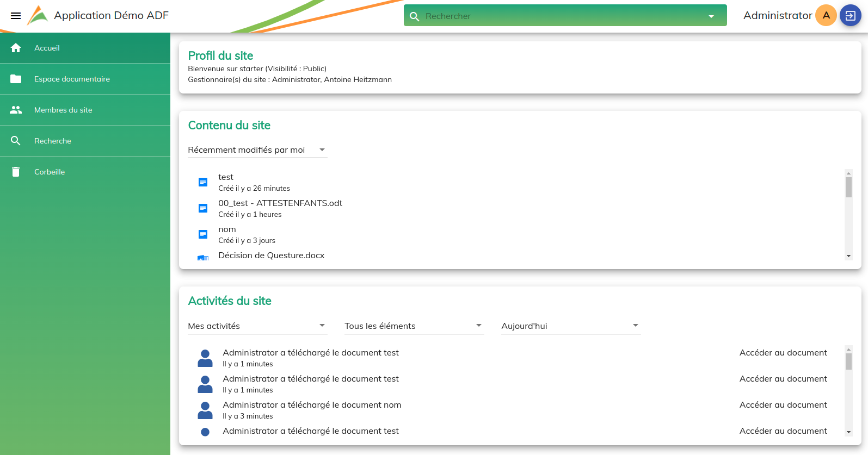Click the Word icon beside Décision de Questure.docx
868x455 pixels.
[x=203, y=258]
